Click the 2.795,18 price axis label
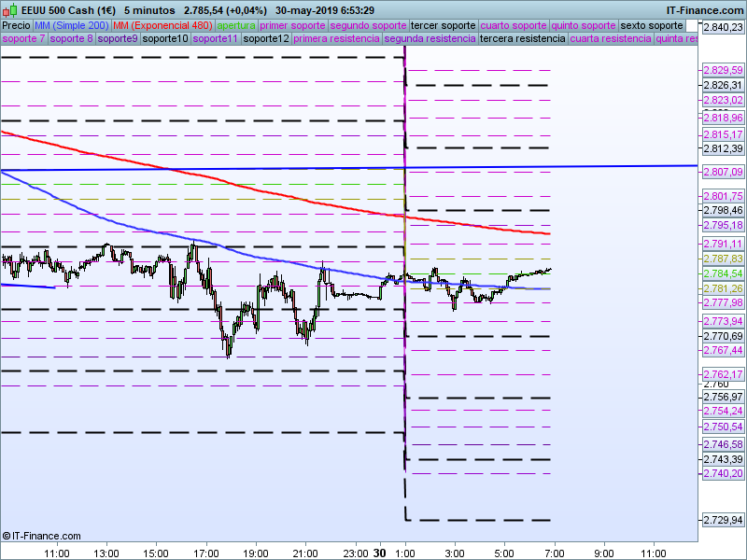This screenshot has width=747, height=560. click(723, 225)
